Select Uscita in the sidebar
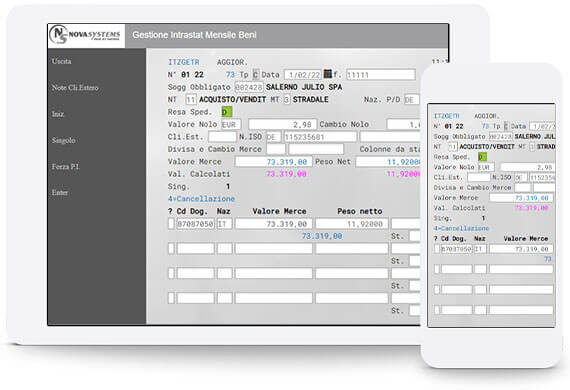 (61, 61)
